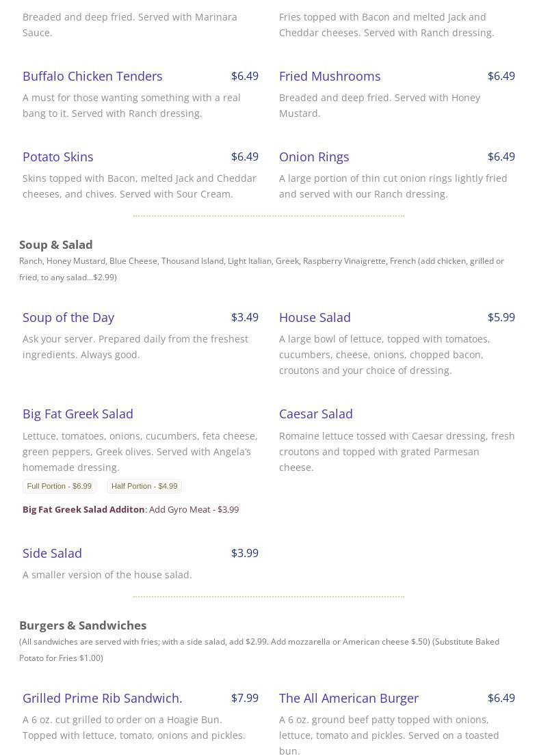Viewport: 537px width, 756px height.
Task: Click the Burgers & Sandwiches heading
Action: coord(83,625)
